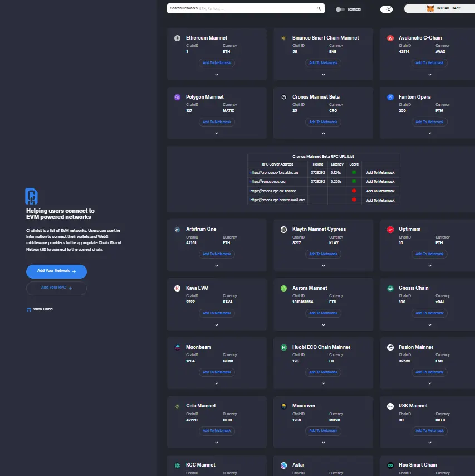Expand the Optimism RPC list
Viewport: 475px width, 476px height.
coord(430,266)
